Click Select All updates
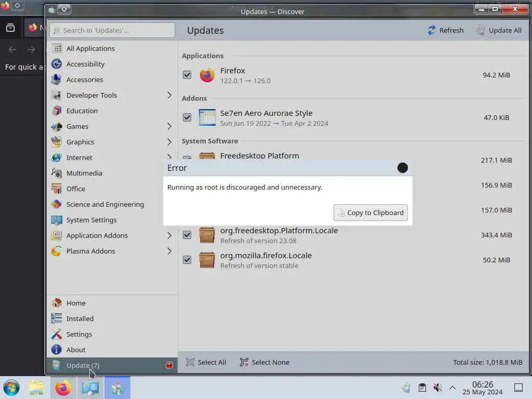 pyautogui.click(x=206, y=362)
